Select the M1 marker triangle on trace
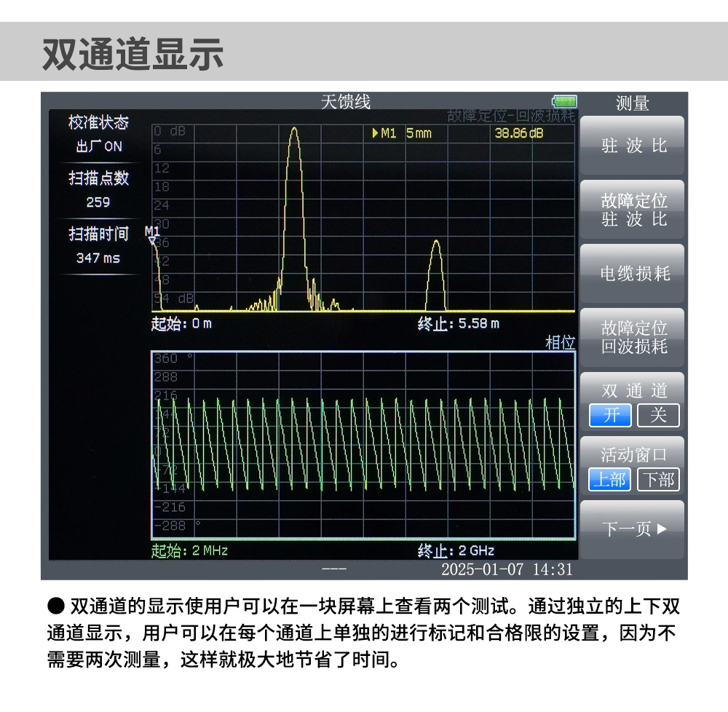This screenshot has width=728, height=712. click(x=152, y=241)
